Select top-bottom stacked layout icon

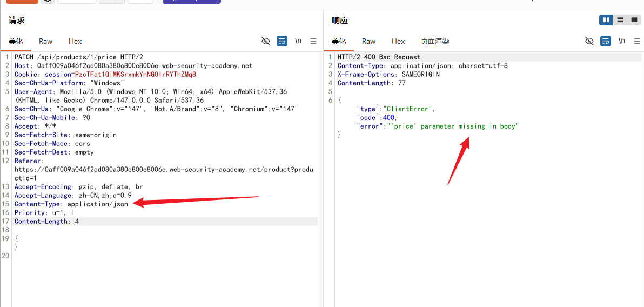click(x=620, y=19)
